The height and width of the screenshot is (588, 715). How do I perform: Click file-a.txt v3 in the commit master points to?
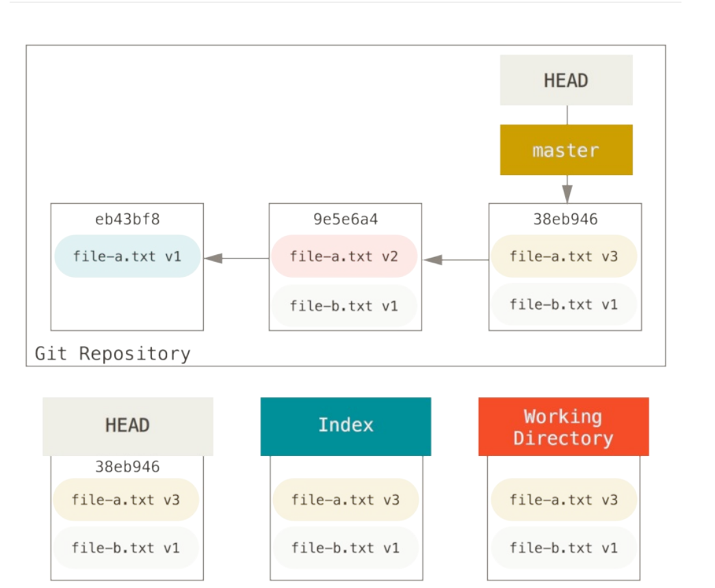[564, 256]
